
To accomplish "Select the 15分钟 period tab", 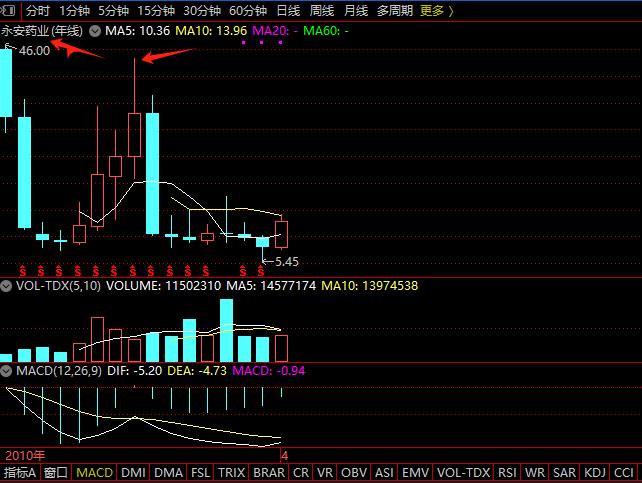I will tap(156, 11).
